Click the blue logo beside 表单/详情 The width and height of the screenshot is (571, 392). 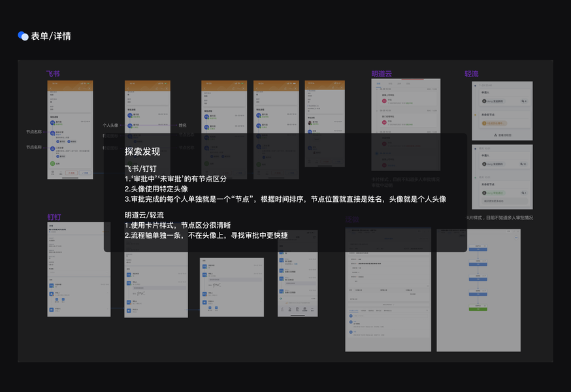point(23,36)
